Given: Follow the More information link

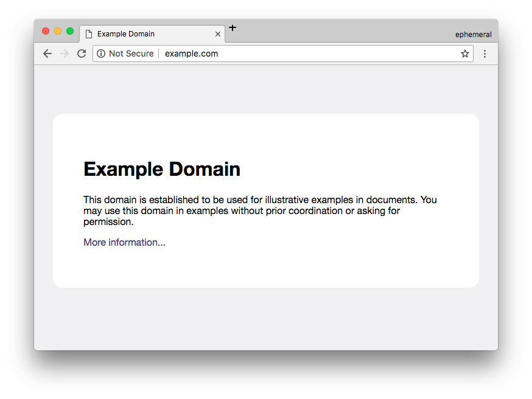Looking at the screenshot, I should [124, 242].
